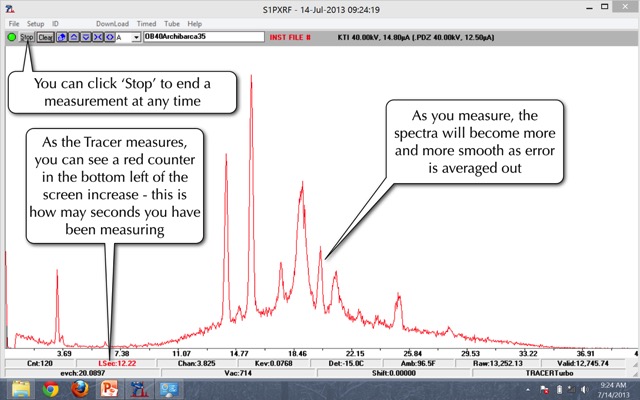This screenshot has width=640, height=400.
Task: Open the Timed menu
Action: pos(147,23)
